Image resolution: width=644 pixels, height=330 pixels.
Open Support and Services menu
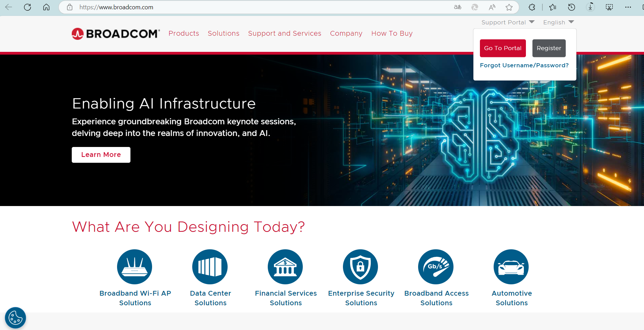tap(285, 33)
